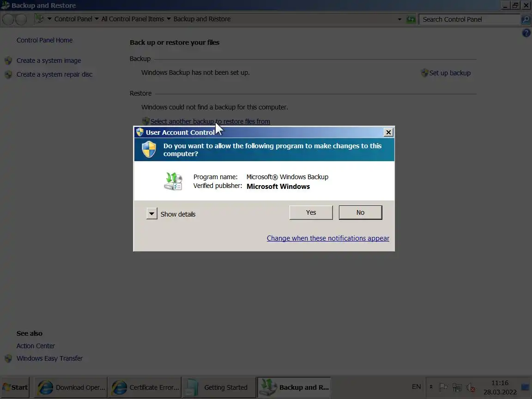
Task: Click network tray icon
Action: [457, 387]
